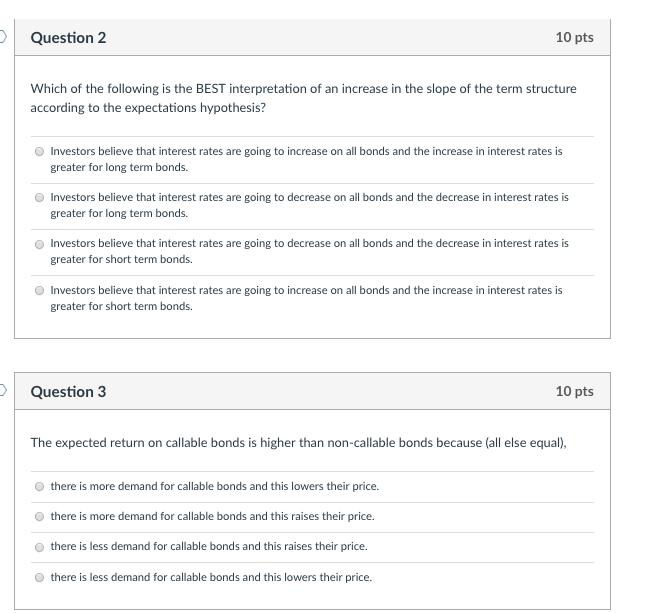The width and height of the screenshot is (665, 613).
Task: Flag Question 3 using the flag icon
Action: 4,391
